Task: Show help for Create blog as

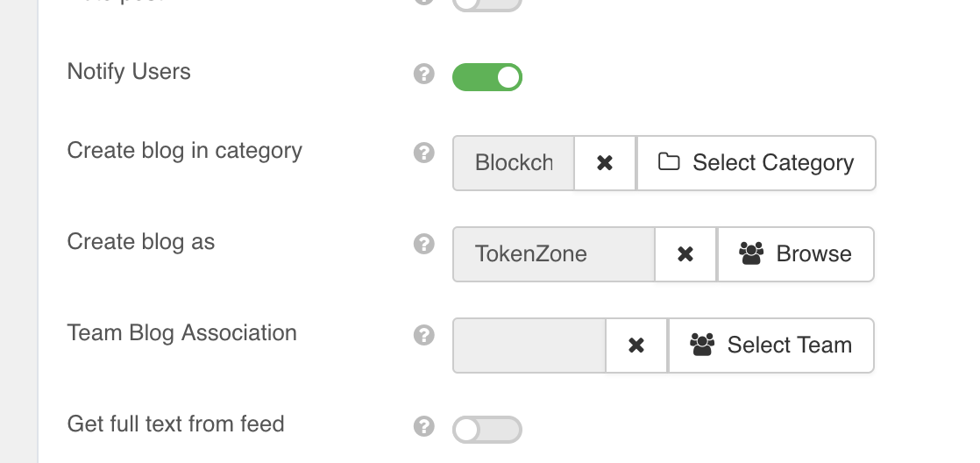Action: (424, 245)
